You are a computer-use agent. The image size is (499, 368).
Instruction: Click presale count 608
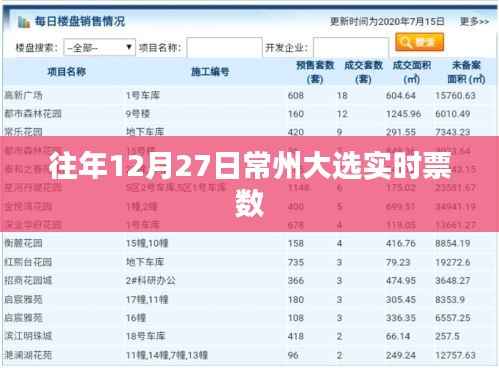(296, 96)
